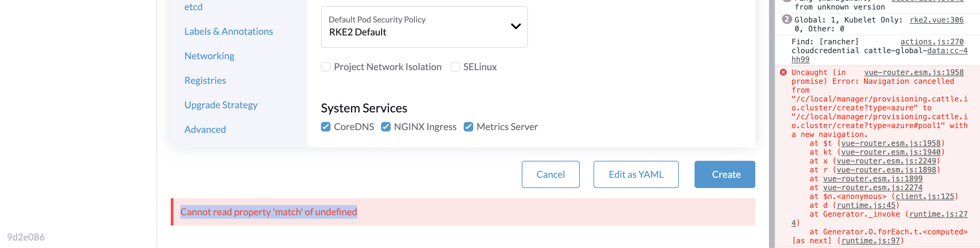
Task: Enable the SELinux option
Action: (x=456, y=66)
